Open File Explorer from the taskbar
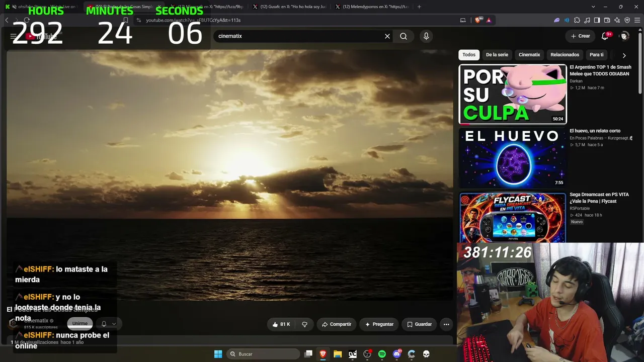Image resolution: width=644 pixels, height=362 pixels. (338, 354)
